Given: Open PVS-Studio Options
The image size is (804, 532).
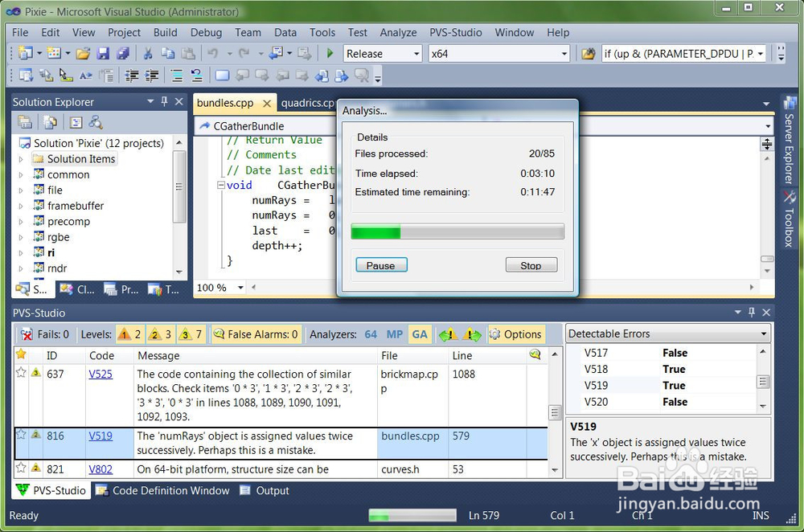Looking at the screenshot, I should 516,334.
